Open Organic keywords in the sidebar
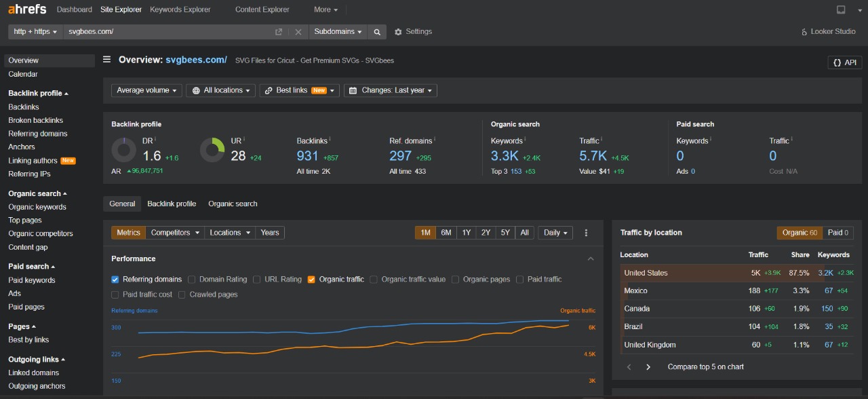Screen dimensions: 868x399 point(37,207)
